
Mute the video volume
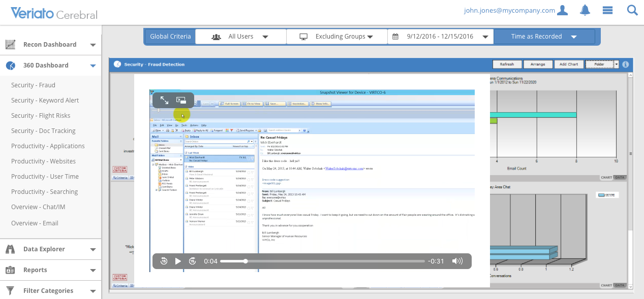tap(457, 261)
